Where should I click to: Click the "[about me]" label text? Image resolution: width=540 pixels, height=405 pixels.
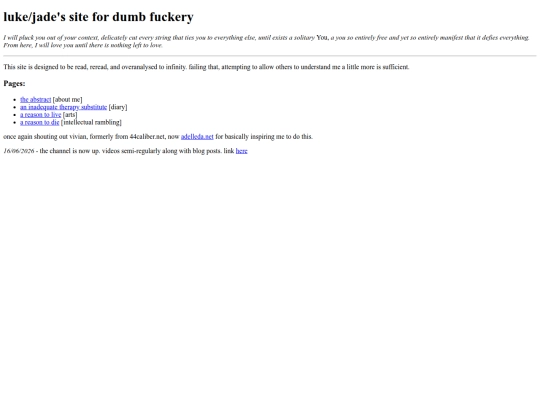coord(68,100)
